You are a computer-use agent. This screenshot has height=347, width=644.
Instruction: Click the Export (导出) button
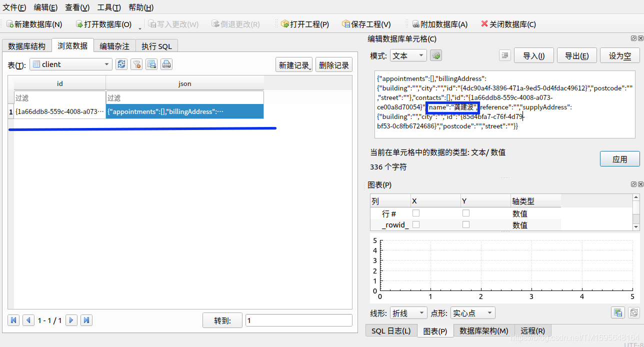[576, 55]
